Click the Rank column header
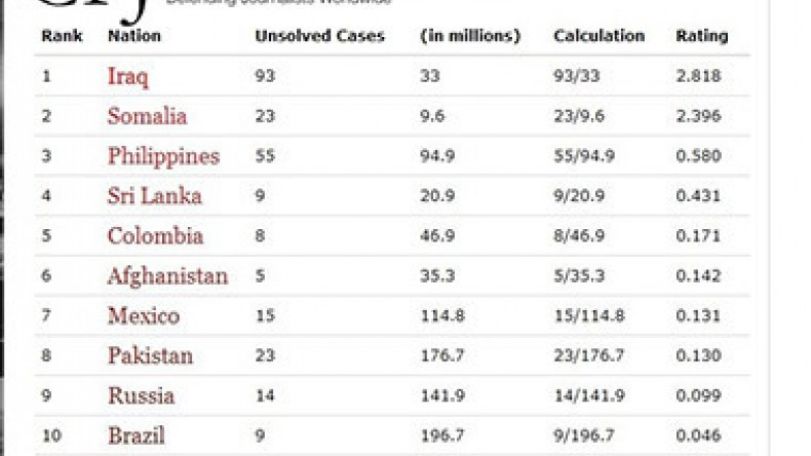Image resolution: width=811 pixels, height=456 pixels. coord(62,36)
